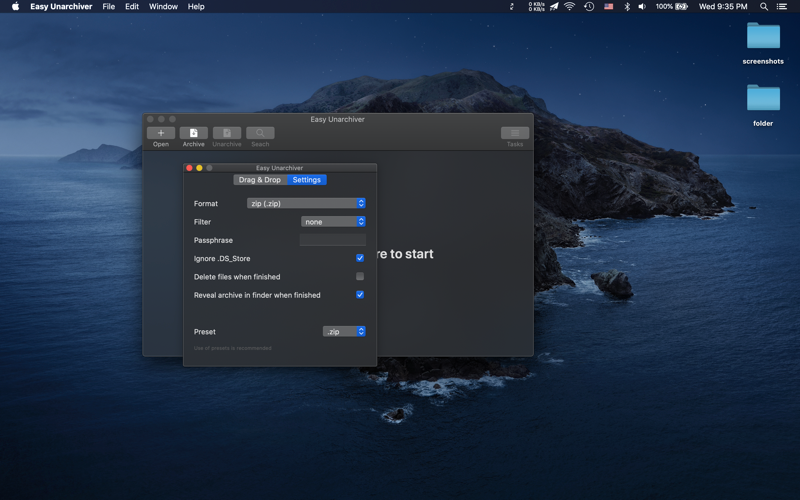
Task: Click the Delete files when finished label
Action: [237, 277]
